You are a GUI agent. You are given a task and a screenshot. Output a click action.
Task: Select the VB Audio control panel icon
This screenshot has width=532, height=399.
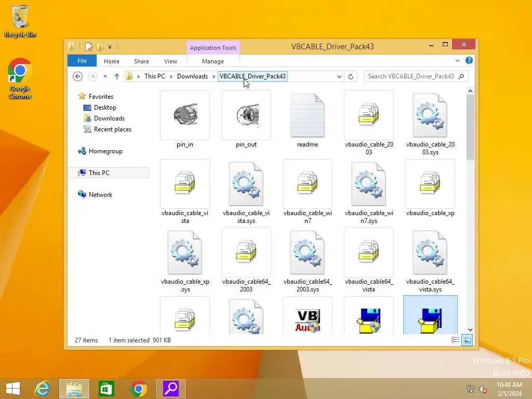pyautogui.click(x=308, y=315)
